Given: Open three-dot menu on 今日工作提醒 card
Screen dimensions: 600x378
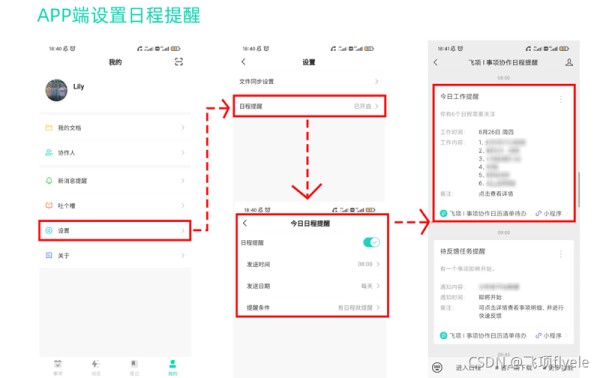Looking at the screenshot, I should [561, 99].
